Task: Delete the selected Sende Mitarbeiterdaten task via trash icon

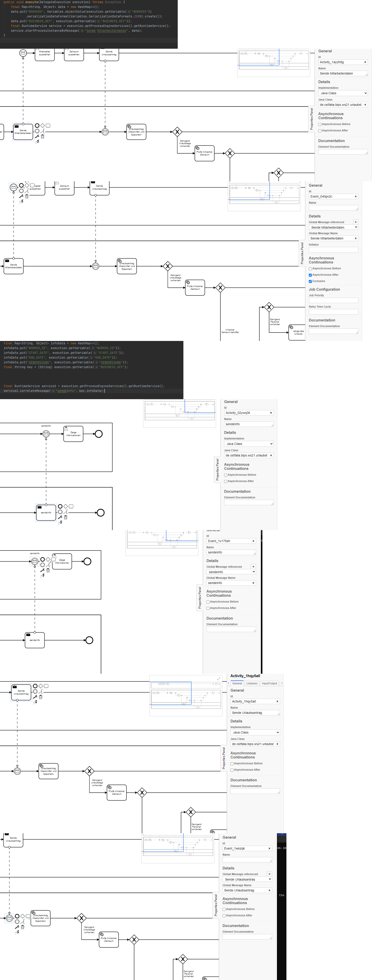Action: (43, 137)
